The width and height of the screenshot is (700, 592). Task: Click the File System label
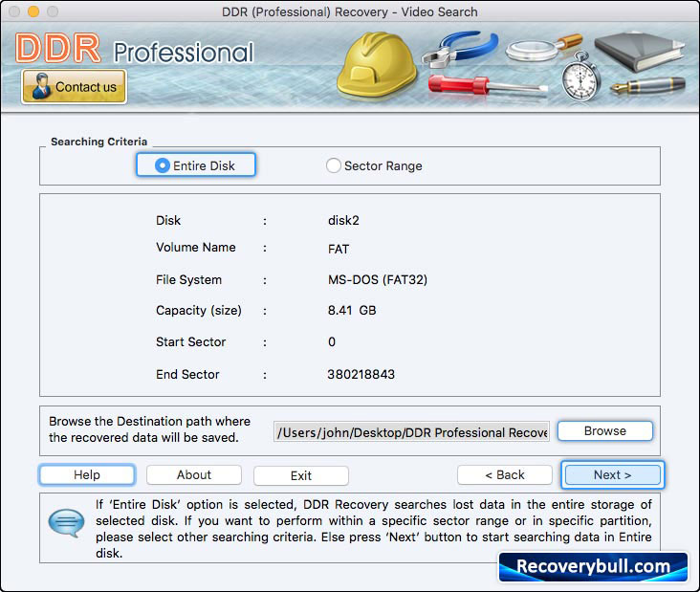tap(188, 280)
